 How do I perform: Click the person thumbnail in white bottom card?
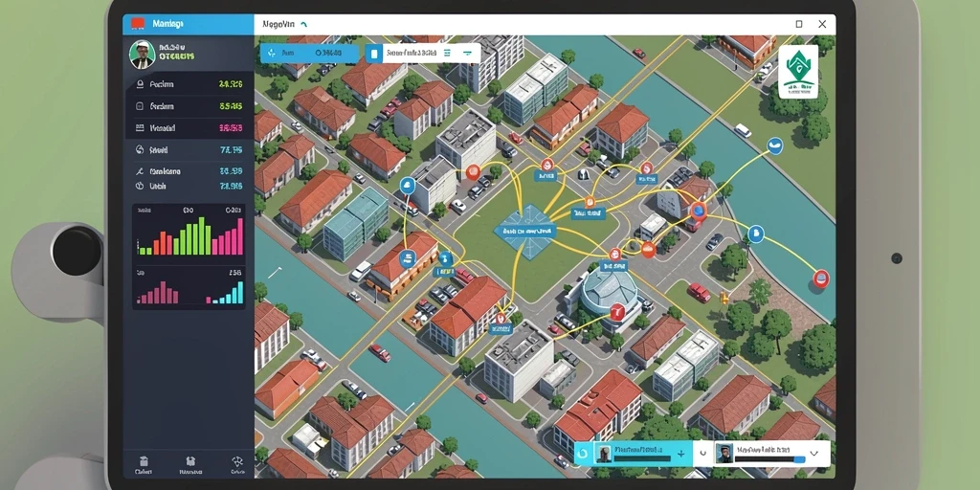click(x=724, y=453)
